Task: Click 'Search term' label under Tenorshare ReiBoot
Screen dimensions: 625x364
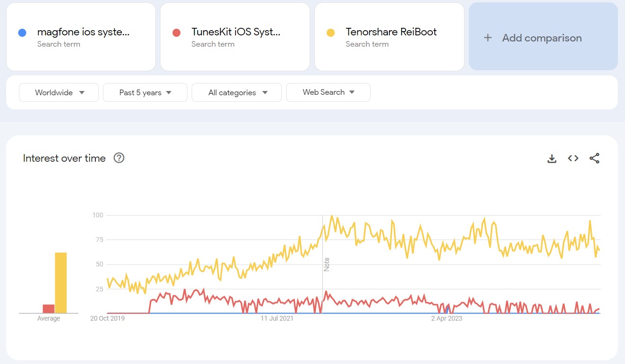Action: tap(367, 44)
